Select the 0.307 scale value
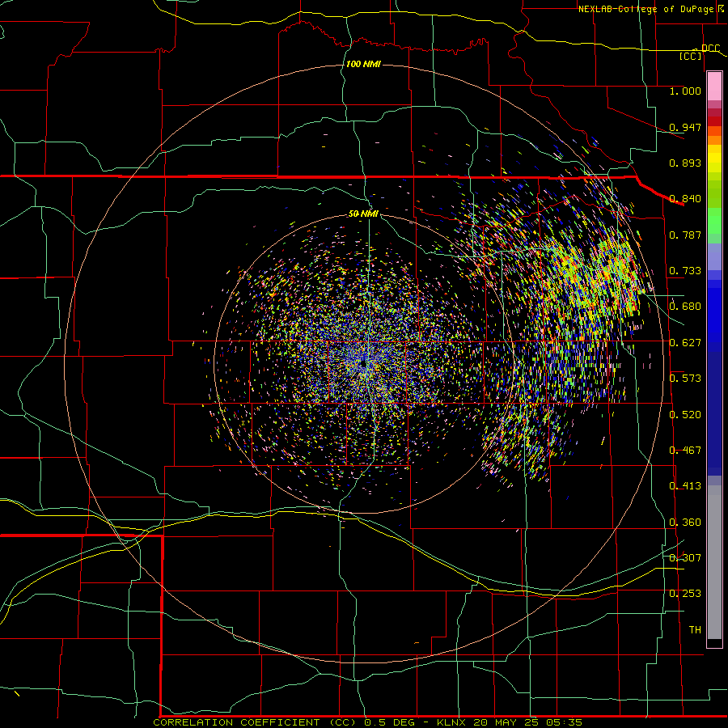Image resolution: width=728 pixels, height=728 pixels. click(x=685, y=558)
